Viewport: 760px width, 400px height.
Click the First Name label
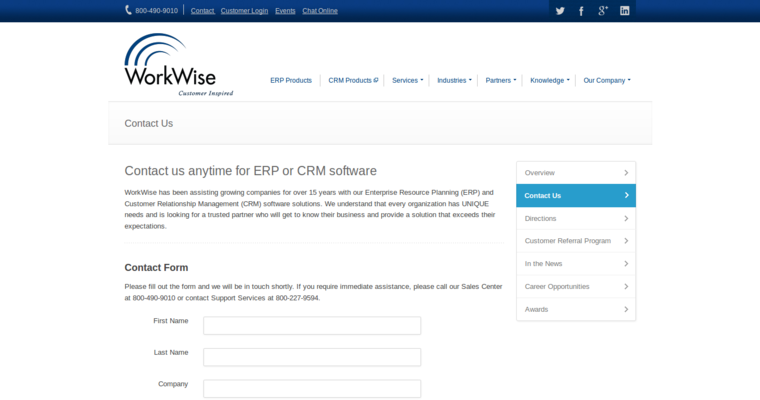pos(171,321)
